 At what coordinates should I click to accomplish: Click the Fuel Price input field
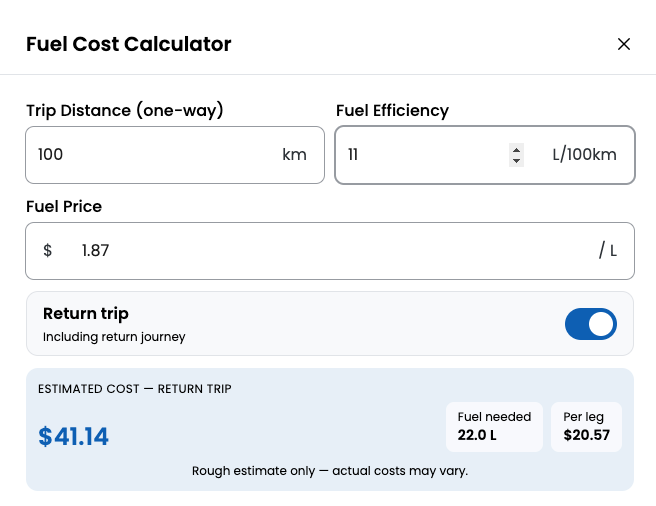[x=330, y=251]
